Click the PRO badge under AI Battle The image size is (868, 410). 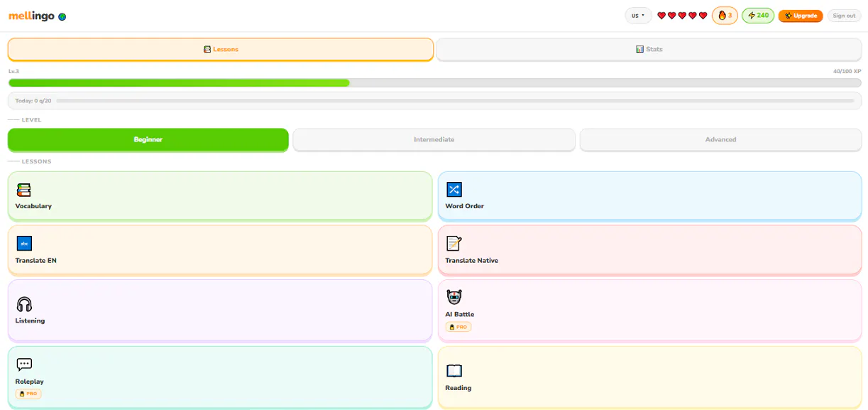click(x=458, y=327)
